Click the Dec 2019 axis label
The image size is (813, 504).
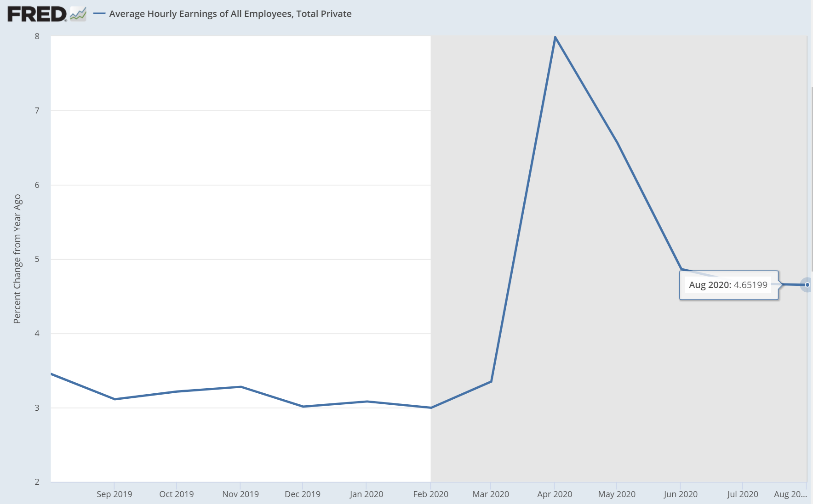pos(303,494)
